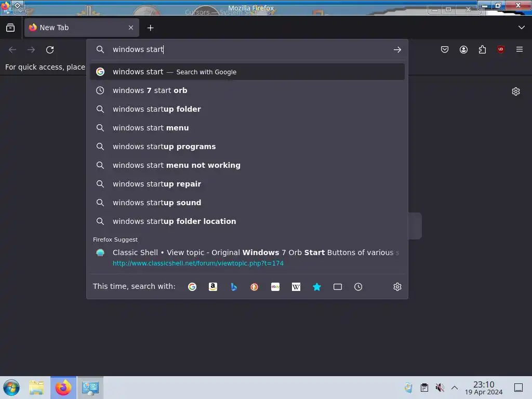Search with Google one-off engine icon
The width and height of the screenshot is (532, 399).
click(x=192, y=287)
